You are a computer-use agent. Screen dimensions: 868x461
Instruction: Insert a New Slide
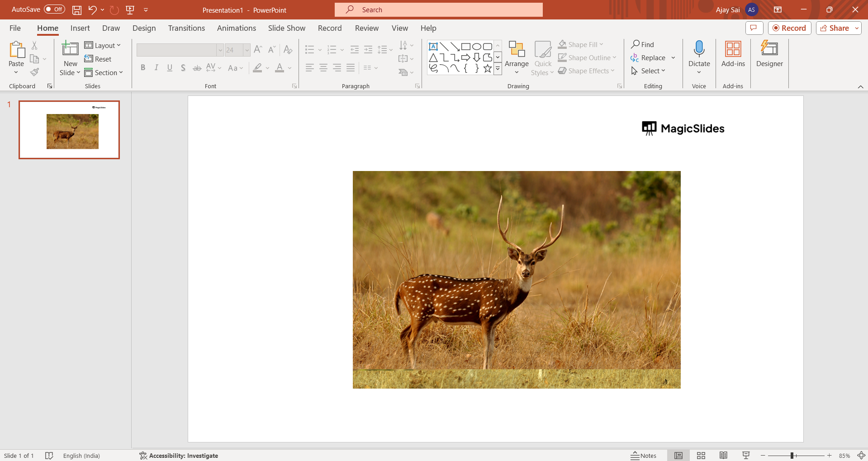point(70,49)
